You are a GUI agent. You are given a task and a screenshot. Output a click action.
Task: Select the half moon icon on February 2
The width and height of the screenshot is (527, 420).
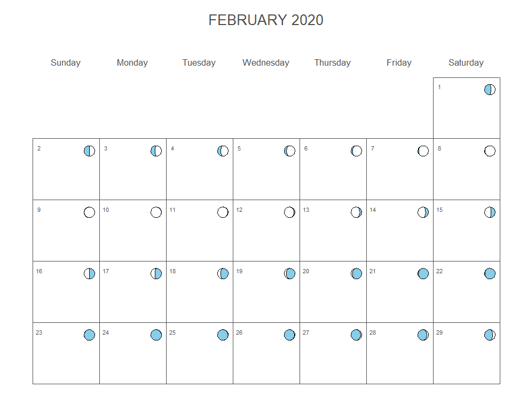89,151
